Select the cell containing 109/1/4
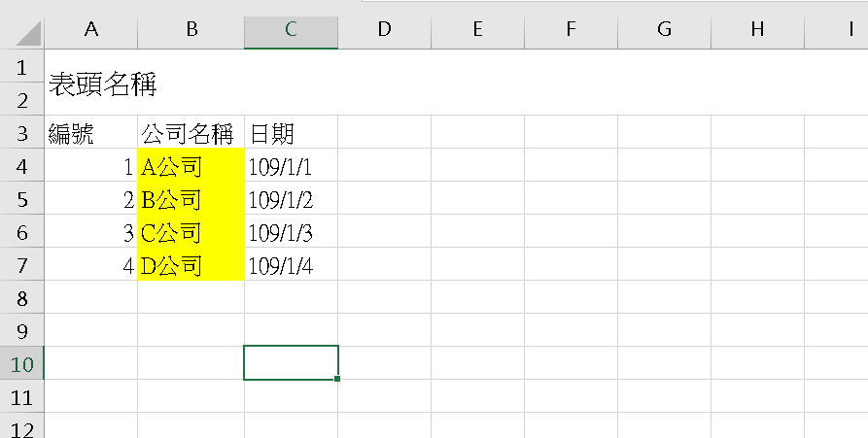Viewport: 868px width, 438px height. click(291, 264)
